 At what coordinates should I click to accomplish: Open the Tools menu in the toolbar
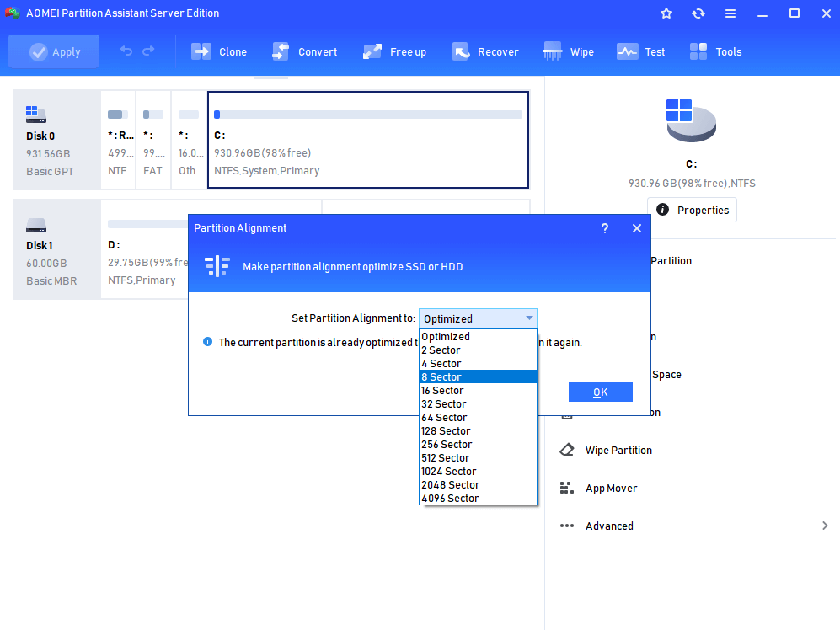715,52
